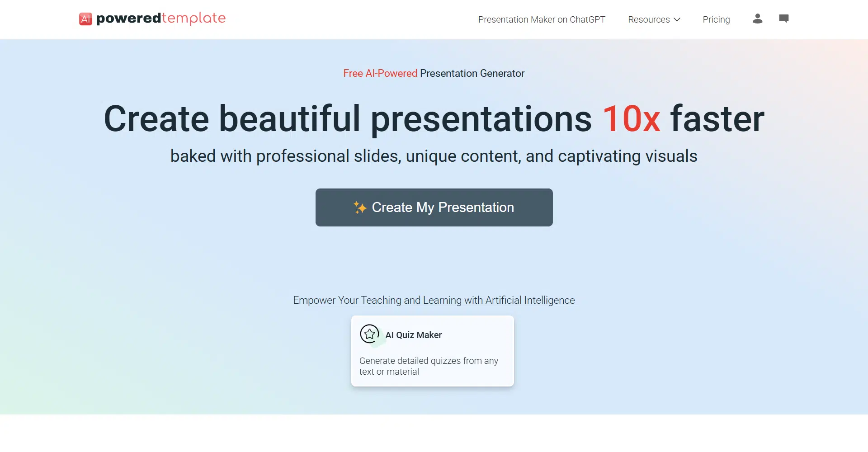Click the star badge icon on quiz card
This screenshot has width=868, height=452.
[369, 334]
